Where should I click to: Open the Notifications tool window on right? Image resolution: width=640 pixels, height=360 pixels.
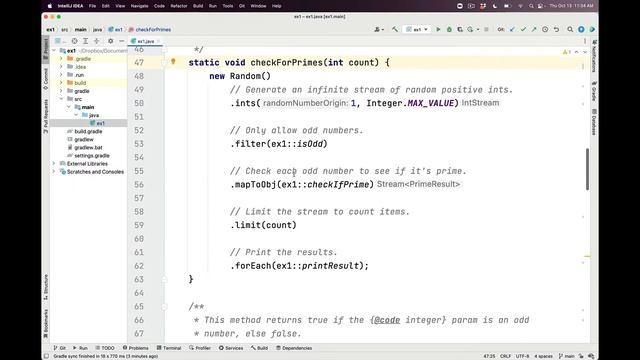point(594,56)
